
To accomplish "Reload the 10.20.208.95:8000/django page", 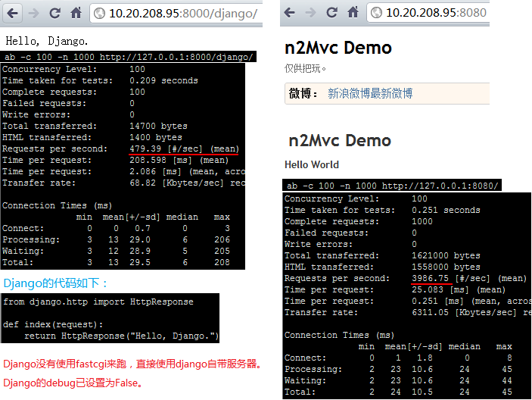I will pos(54,13).
